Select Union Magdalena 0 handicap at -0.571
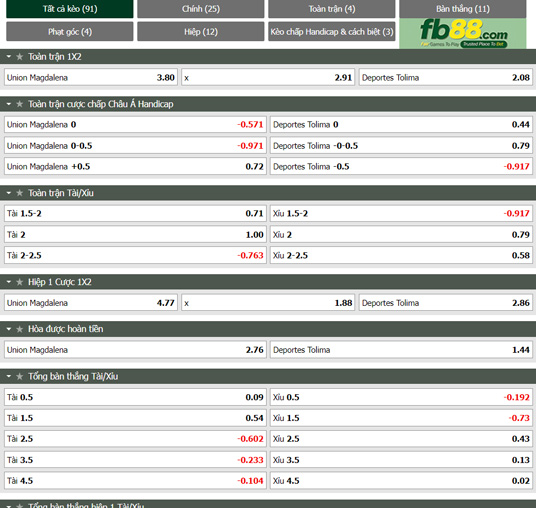The height and width of the screenshot is (508, 536). tap(135, 124)
